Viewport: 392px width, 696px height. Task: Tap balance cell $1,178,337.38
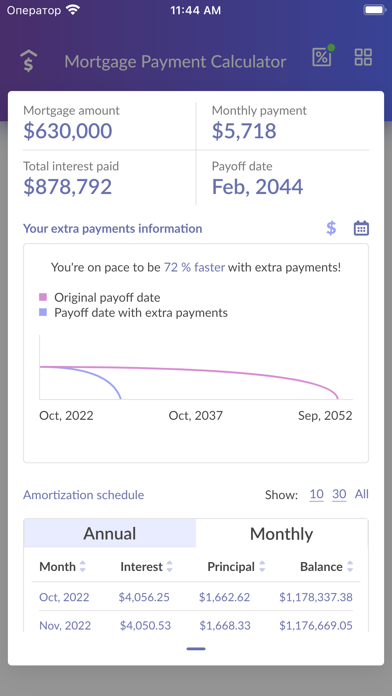316,597
